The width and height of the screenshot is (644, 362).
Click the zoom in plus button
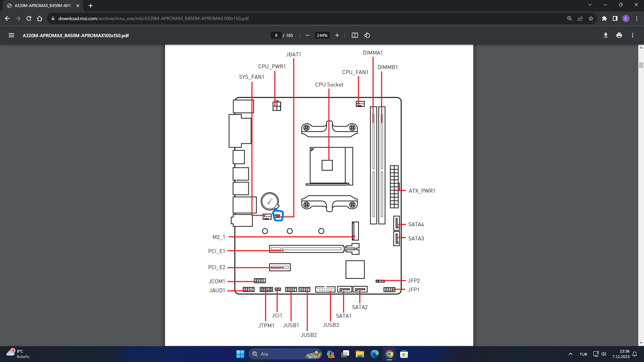click(337, 35)
